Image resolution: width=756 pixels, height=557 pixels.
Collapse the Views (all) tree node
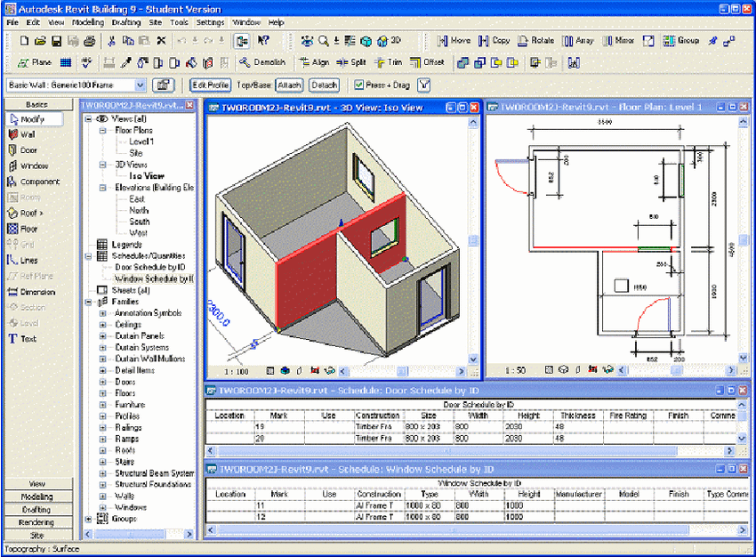pyautogui.click(x=88, y=118)
